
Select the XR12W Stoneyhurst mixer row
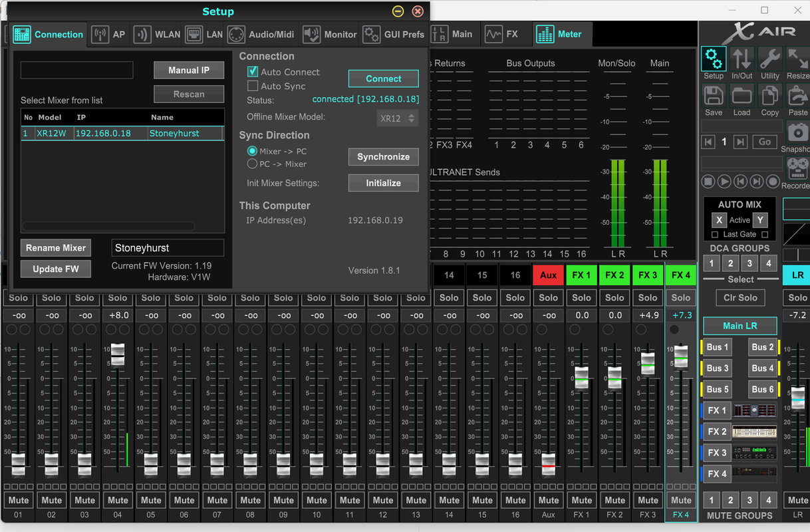point(122,133)
